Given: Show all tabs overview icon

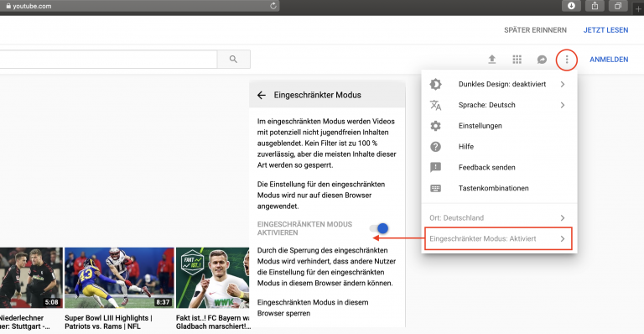Looking at the screenshot, I should (x=618, y=6).
